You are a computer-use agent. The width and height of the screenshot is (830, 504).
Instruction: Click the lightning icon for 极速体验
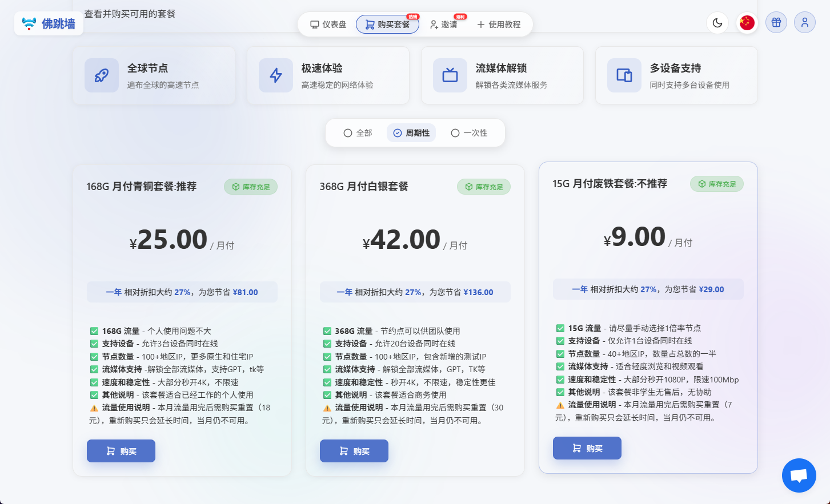tap(276, 75)
